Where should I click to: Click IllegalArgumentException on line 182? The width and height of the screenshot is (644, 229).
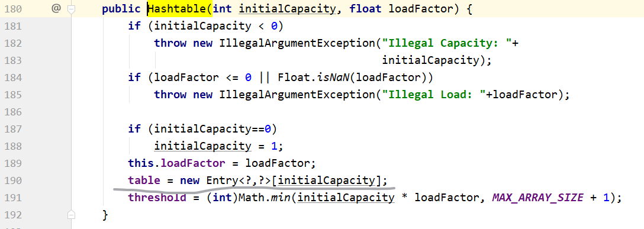pyautogui.click(x=297, y=43)
